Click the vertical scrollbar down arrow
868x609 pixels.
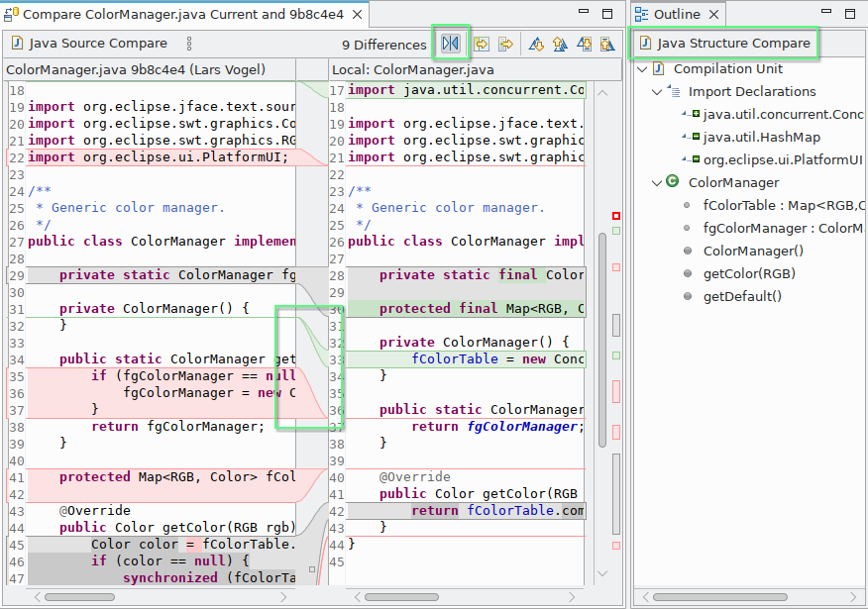602,573
